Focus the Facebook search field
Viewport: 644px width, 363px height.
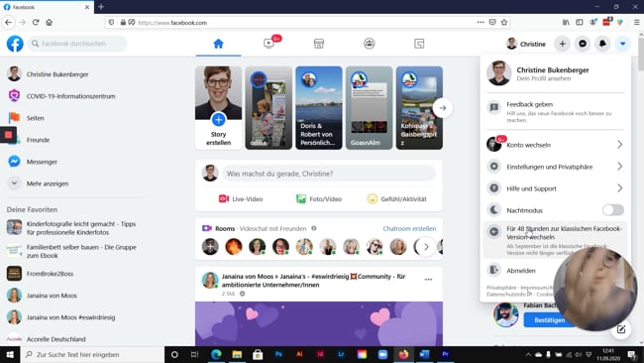click(x=77, y=44)
